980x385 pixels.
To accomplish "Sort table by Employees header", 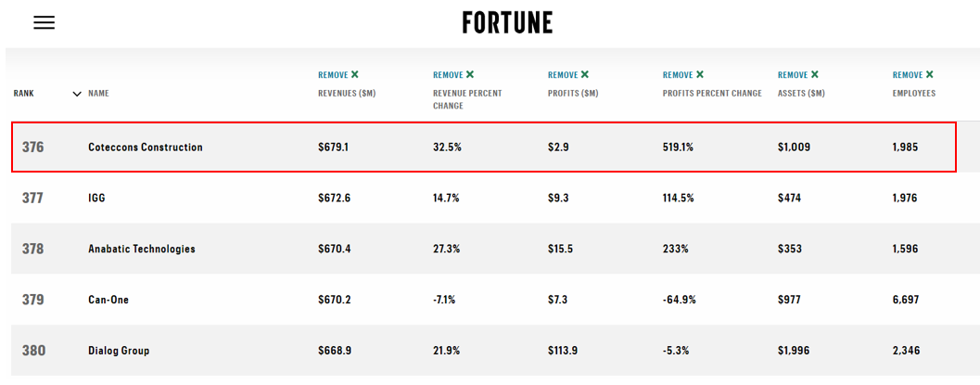I will pyautogui.click(x=913, y=94).
